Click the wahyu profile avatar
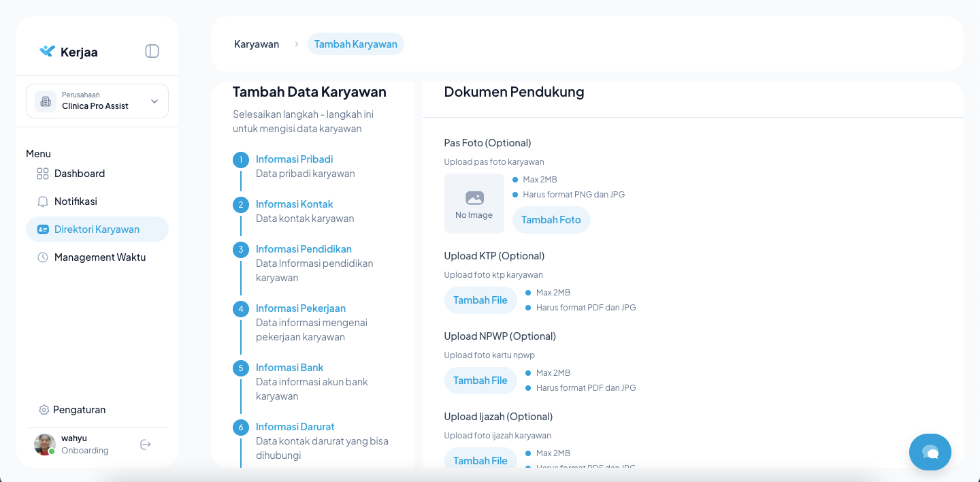Screen dimensions: 980x482 pos(45,445)
